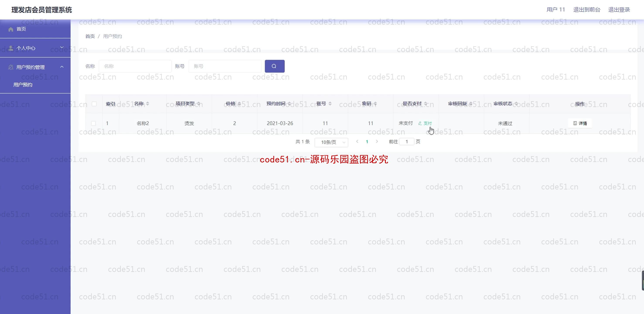Screen dimensions: 644x314
Task: Toggle the row checkbox for record 1
Action: point(93,123)
